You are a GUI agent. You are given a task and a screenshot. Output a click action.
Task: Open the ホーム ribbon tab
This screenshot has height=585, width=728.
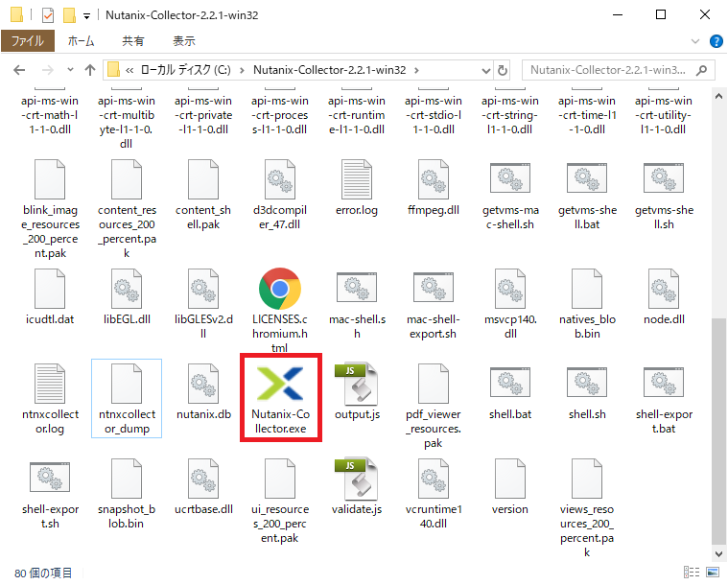(81, 41)
